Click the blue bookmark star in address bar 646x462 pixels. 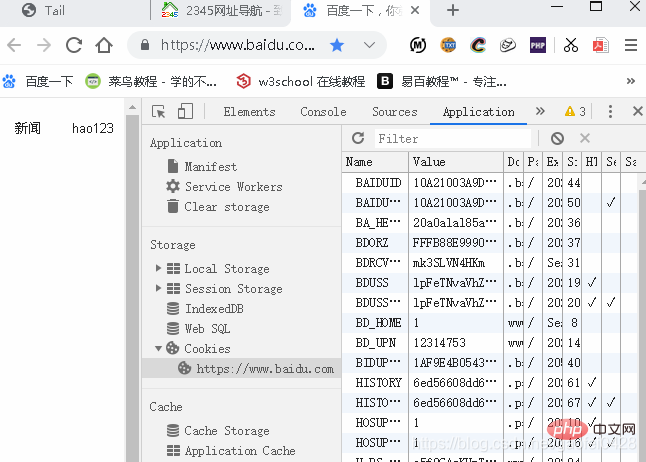[x=337, y=45]
